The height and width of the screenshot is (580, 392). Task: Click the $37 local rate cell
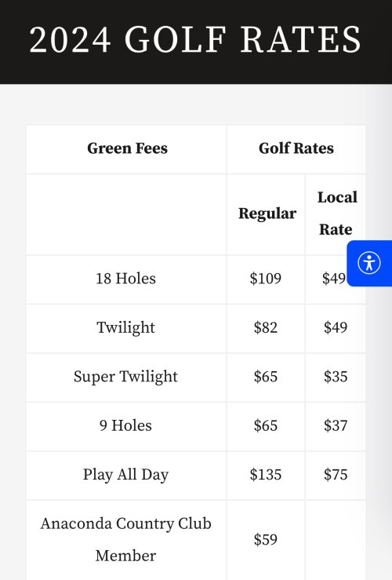[x=336, y=425]
